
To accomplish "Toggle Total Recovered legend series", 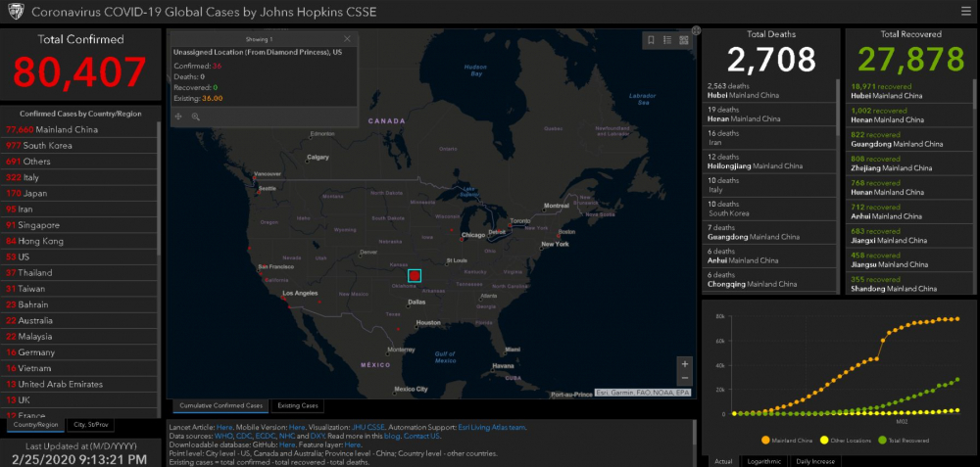I will pyautogui.click(x=904, y=441).
